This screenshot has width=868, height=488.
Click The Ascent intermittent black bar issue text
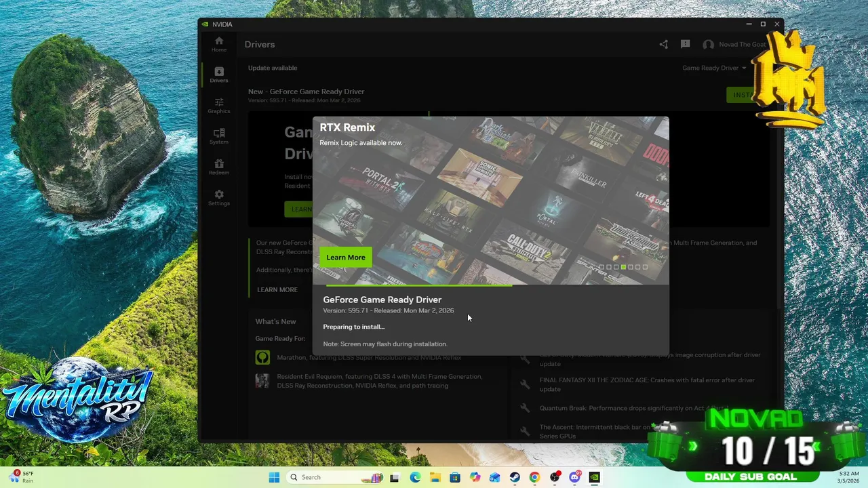pyautogui.click(x=595, y=431)
